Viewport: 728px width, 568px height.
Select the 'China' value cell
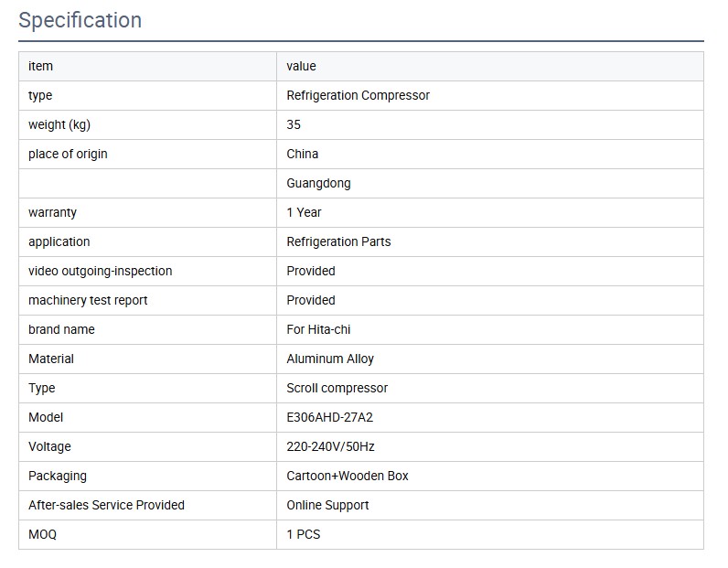point(303,154)
